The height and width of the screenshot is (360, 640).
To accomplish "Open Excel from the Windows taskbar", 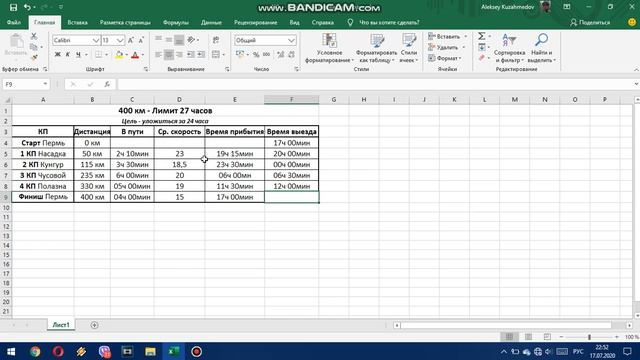I will (174, 351).
